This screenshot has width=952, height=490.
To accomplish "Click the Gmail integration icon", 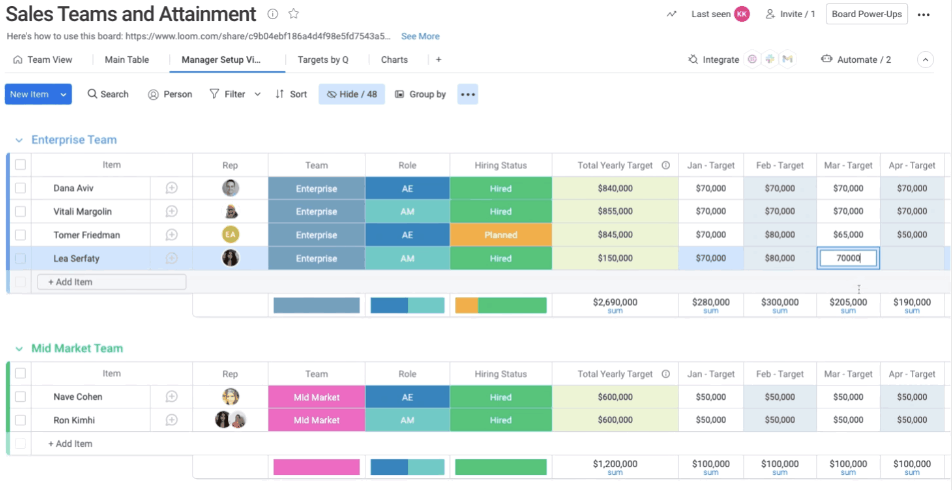I will 787,60.
